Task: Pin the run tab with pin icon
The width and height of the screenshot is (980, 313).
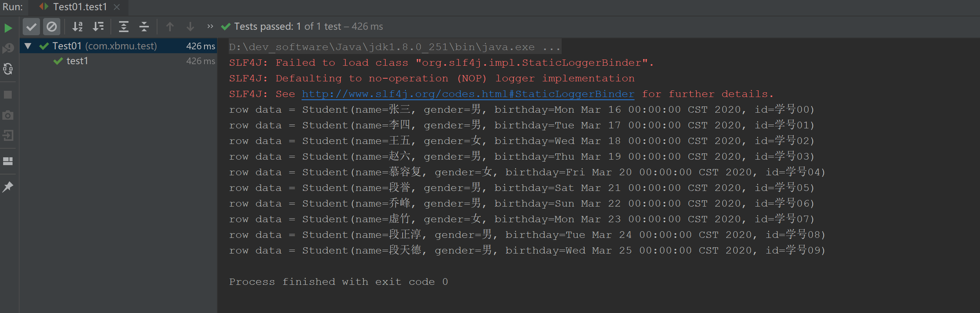Action: coord(8,187)
